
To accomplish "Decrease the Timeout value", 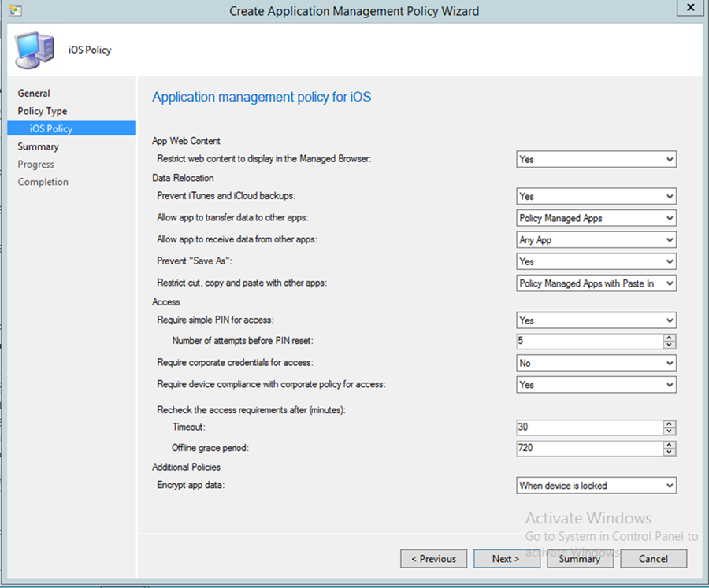I will (x=670, y=431).
